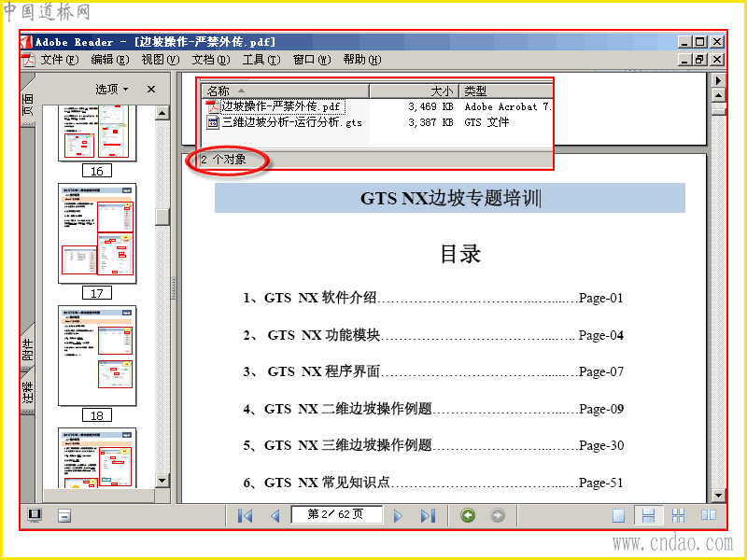Screen dimensions: 747x560
Task: Click size value 3,469 KB
Action: (x=430, y=106)
